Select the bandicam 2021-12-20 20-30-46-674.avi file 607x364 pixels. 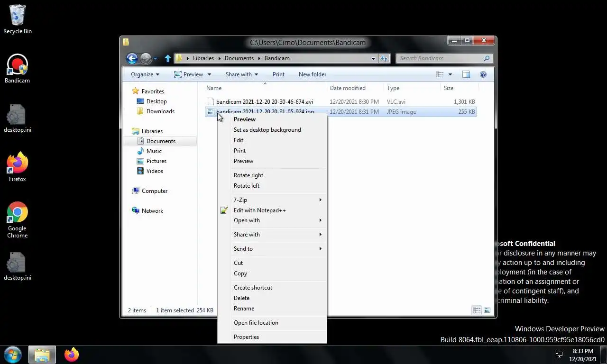coord(265,102)
